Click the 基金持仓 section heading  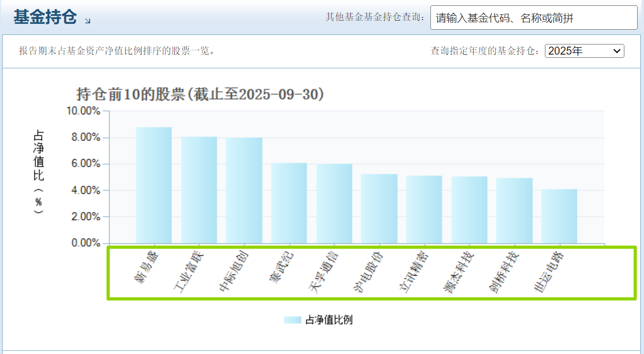pos(45,17)
